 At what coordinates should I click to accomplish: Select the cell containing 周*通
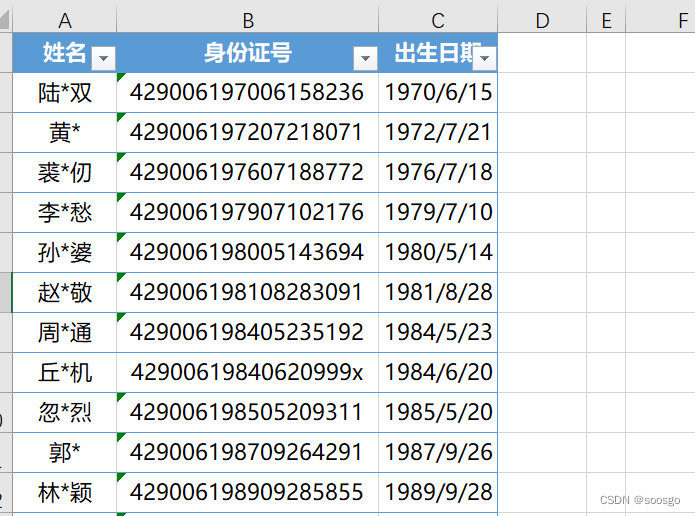[65, 332]
